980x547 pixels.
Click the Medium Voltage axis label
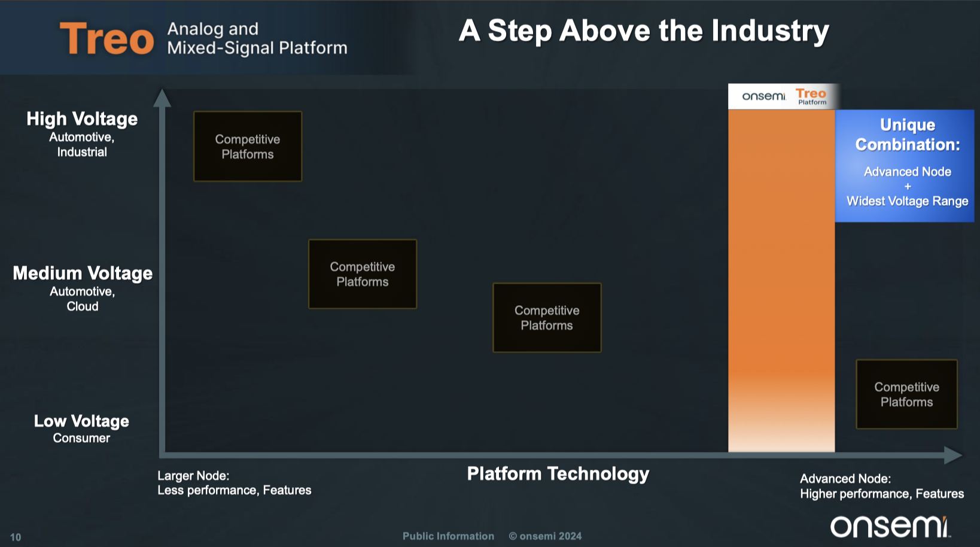pos(83,273)
